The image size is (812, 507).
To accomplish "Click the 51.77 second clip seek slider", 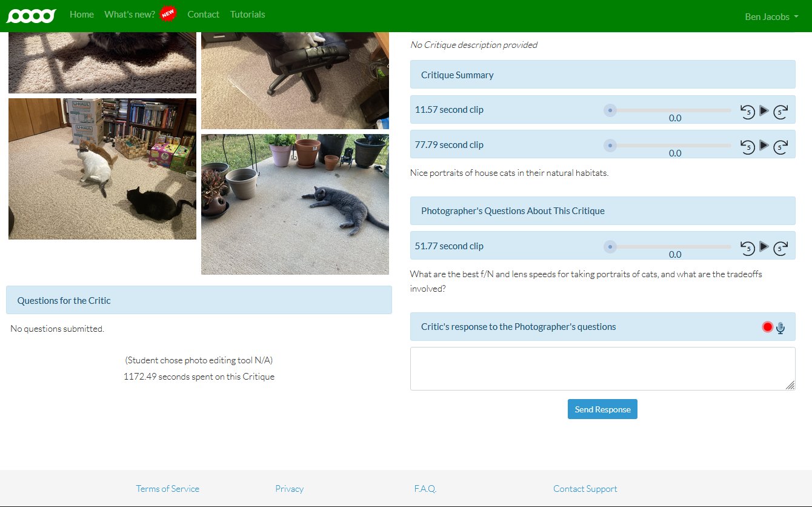I will tap(667, 247).
